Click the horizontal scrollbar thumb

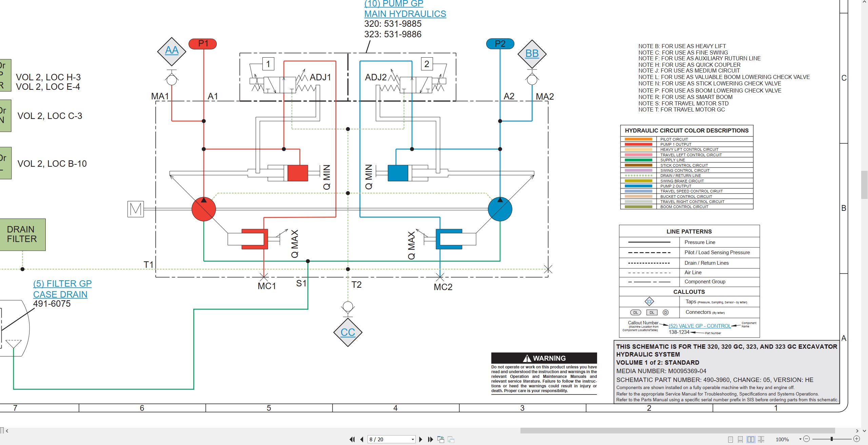point(677,431)
